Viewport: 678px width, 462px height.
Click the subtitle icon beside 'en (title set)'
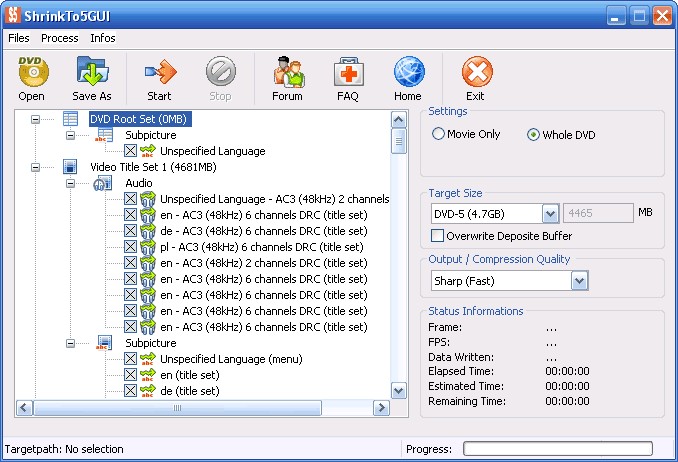click(x=147, y=375)
